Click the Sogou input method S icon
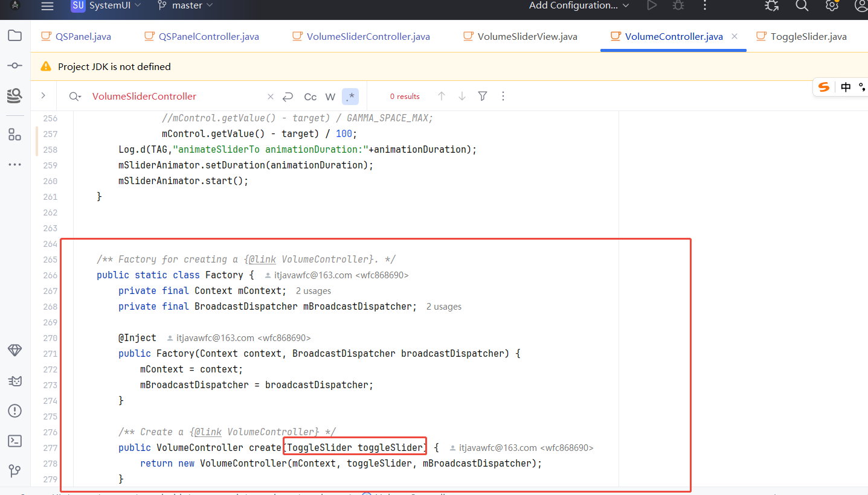Image resolution: width=868 pixels, height=495 pixels. coord(824,87)
